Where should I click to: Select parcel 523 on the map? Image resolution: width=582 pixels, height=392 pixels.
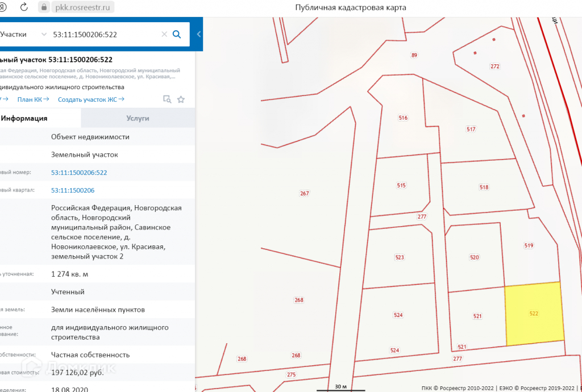click(x=400, y=257)
